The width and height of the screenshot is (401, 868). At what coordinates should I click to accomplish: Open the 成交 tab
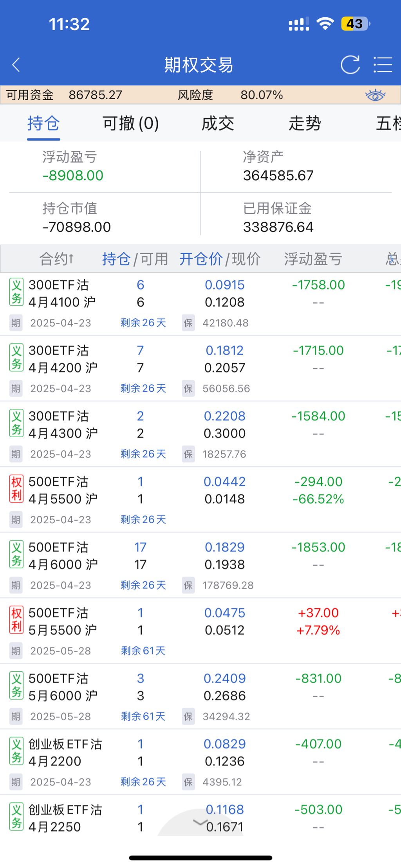point(218,124)
